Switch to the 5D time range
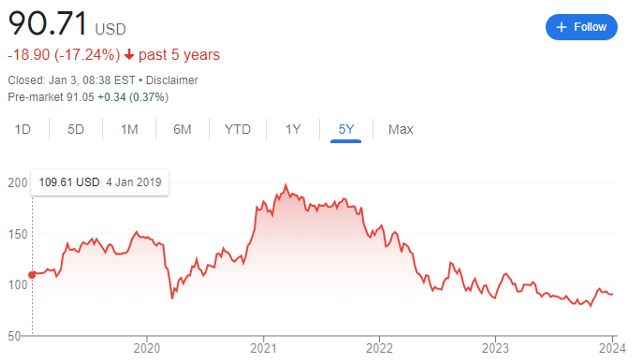The image size is (637, 364). click(x=76, y=129)
